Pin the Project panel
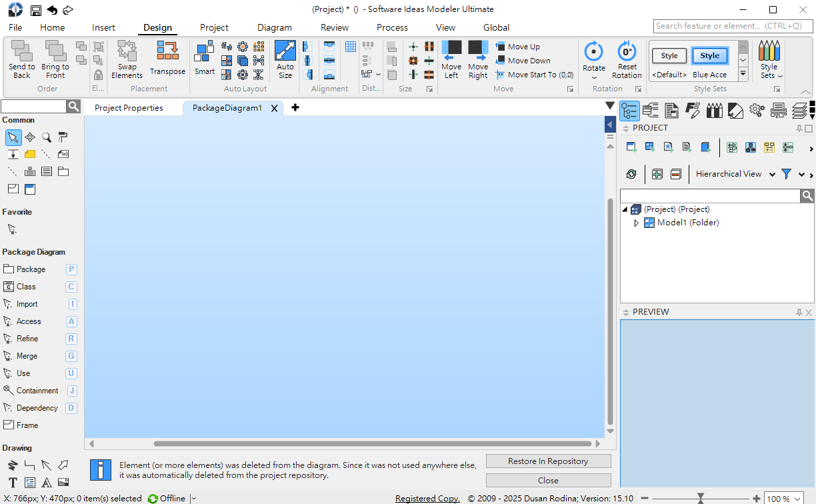The image size is (816, 504). (799, 128)
